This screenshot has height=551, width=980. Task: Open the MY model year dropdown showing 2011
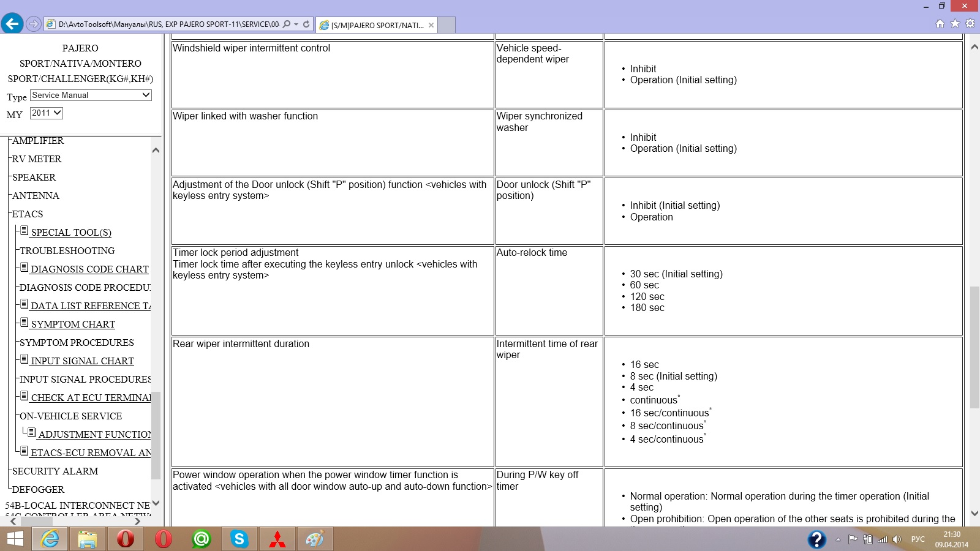click(x=47, y=113)
